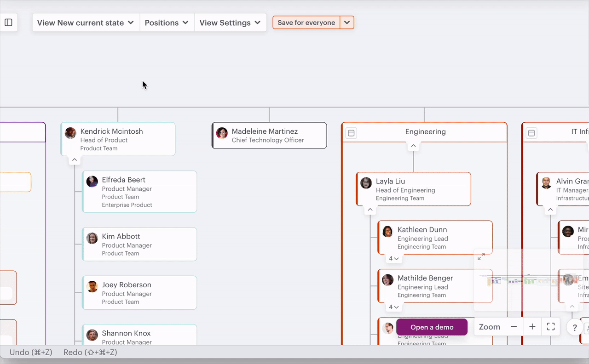This screenshot has height=364, width=589.
Task: Open the Positions menu
Action: click(167, 23)
